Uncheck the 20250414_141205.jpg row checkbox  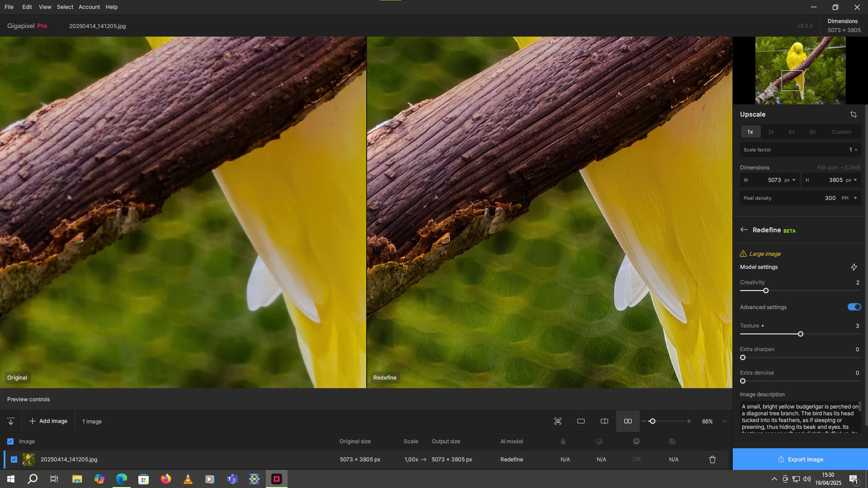pos(14,460)
